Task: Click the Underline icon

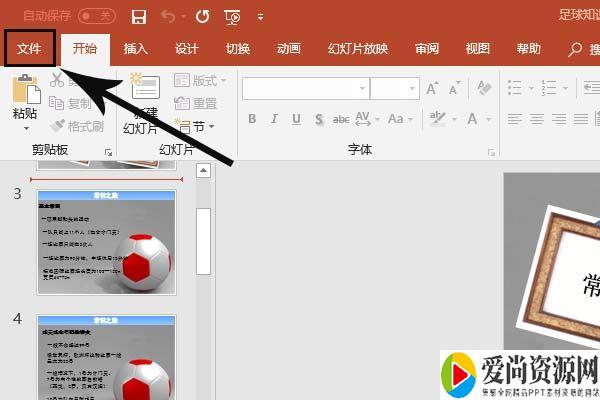Action: click(x=296, y=119)
